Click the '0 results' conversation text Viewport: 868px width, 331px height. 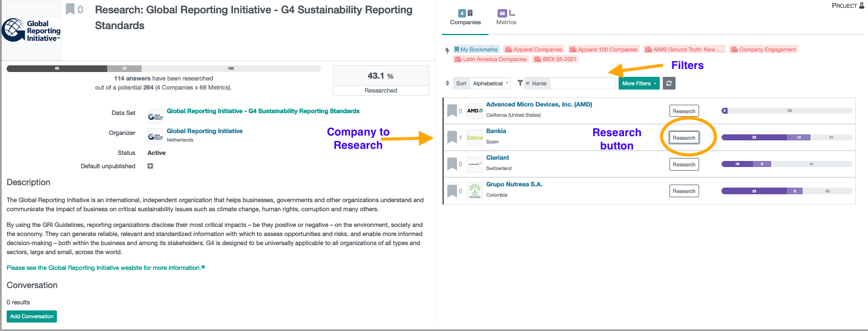pos(18,303)
